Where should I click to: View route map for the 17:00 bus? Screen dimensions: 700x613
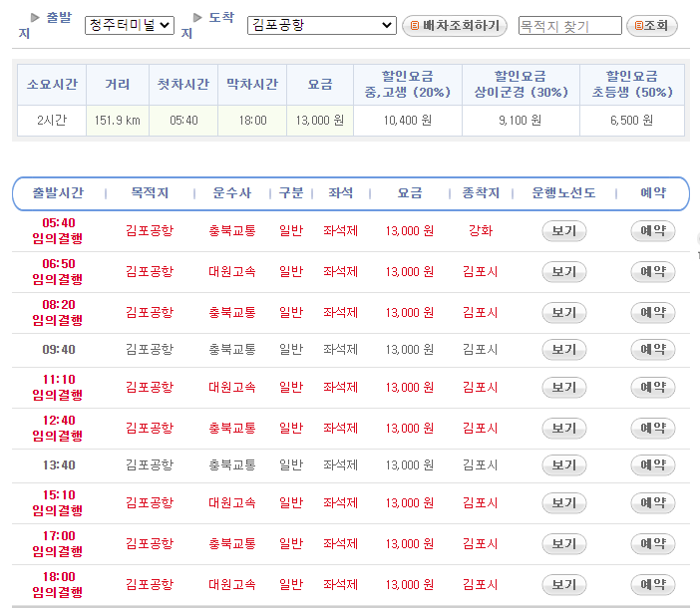563,544
